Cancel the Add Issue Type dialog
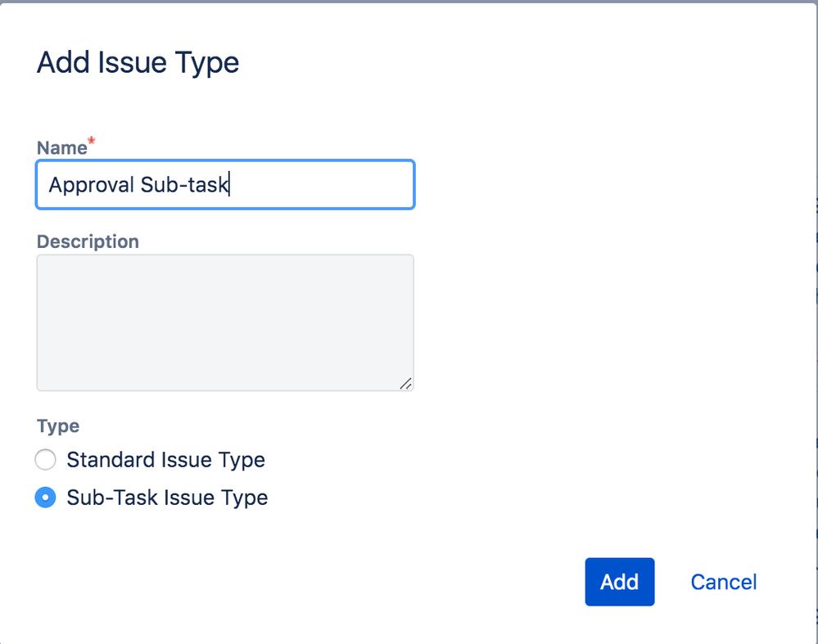The image size is (818, 644). [x=723, y=582]
